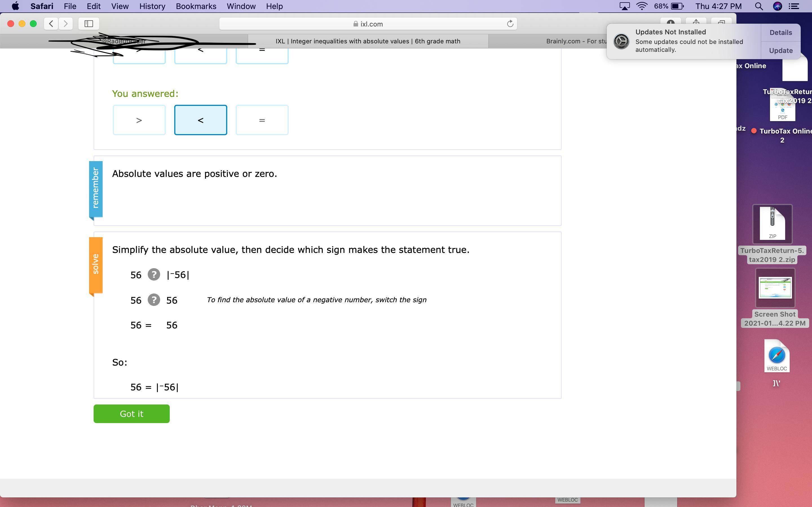The height and width of the screenshot is (507, 812).
Task: Open the History menu
Action: tap(152, 6)
